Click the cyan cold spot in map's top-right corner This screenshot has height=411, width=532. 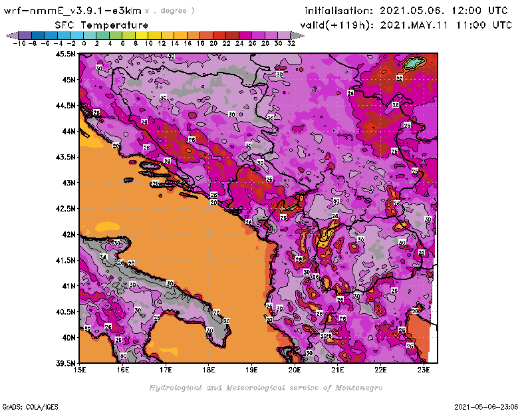[x=414, y=63]
